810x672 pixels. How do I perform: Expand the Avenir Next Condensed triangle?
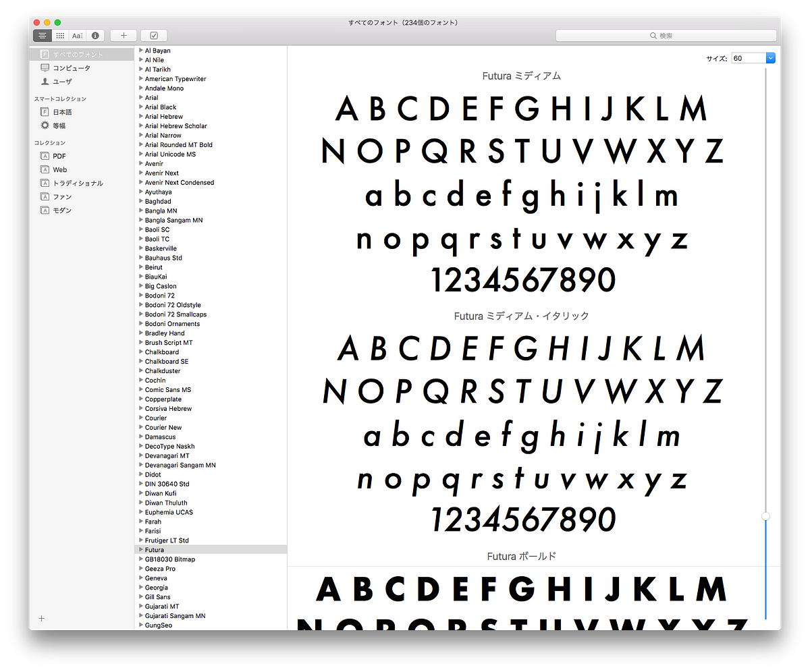[141, 182]
